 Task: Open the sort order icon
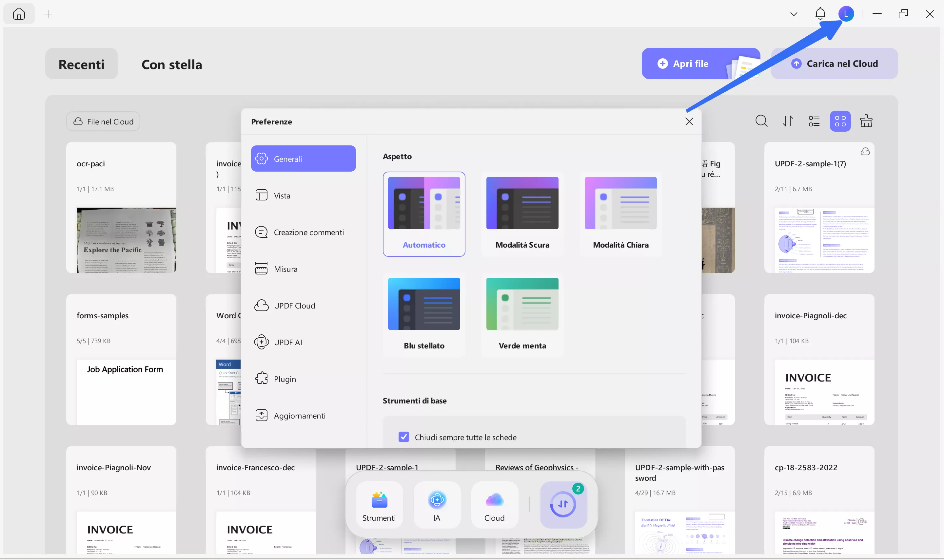788,121
